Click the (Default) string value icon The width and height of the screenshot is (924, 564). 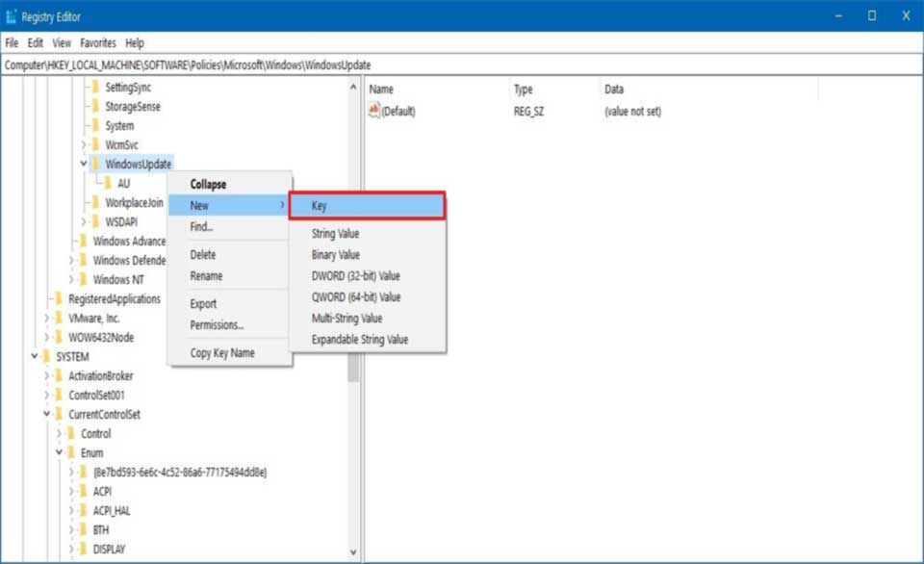tap(374, 111)
